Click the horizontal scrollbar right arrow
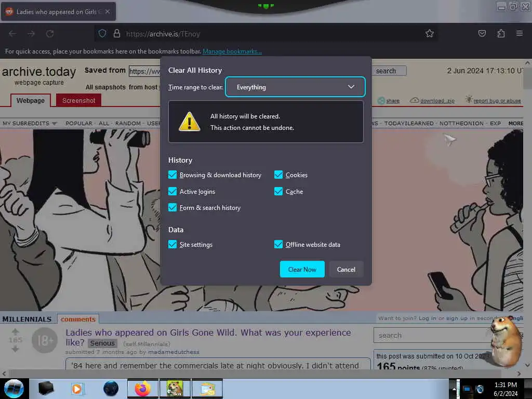 click(x=519, y=373)
